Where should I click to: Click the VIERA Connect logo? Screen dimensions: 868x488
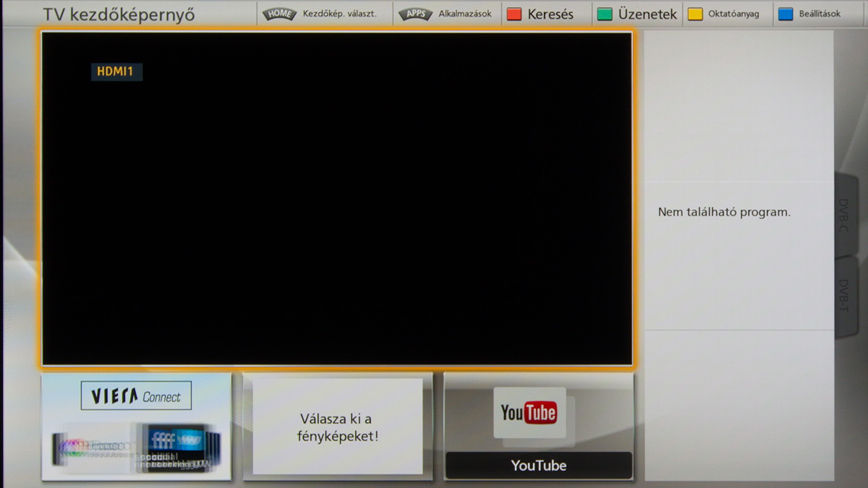click(136, 396)
